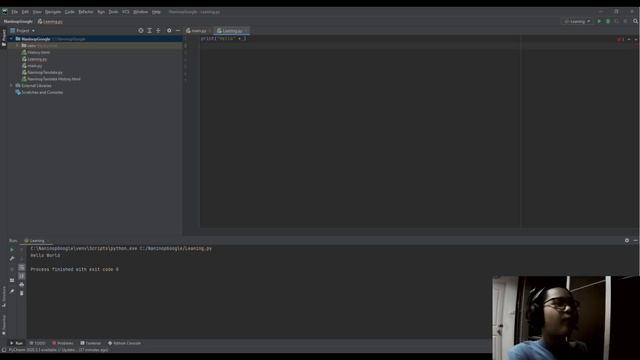640x360 pixels.
Task: Click wrench icon in Run panel
Action: tap(12, 258)
